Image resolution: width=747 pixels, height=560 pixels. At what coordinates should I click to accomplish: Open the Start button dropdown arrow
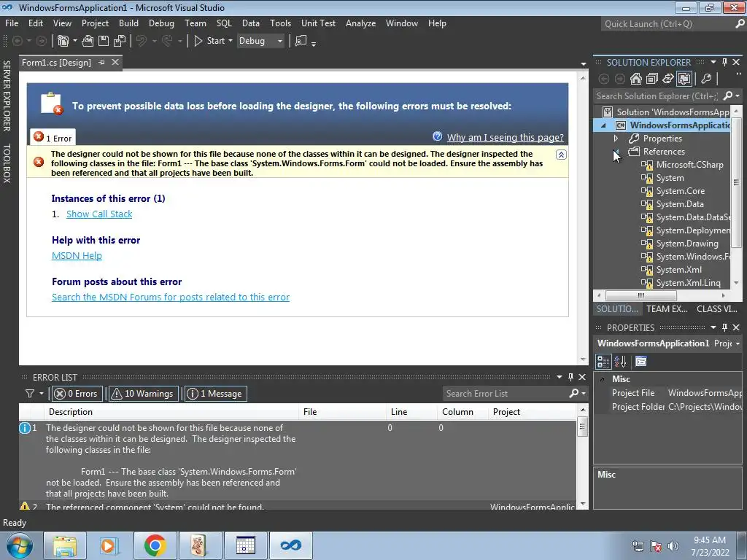click(x=231, y=41)
